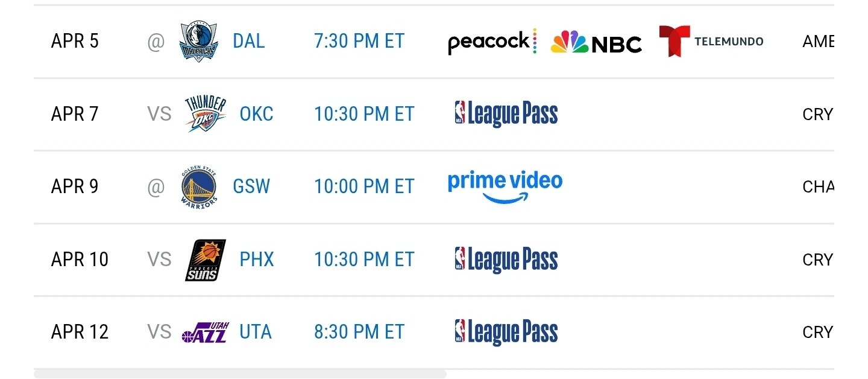Open the OKC team link
Image resolution: width=868 pixels, height=379 pixels.
(257, 114)
